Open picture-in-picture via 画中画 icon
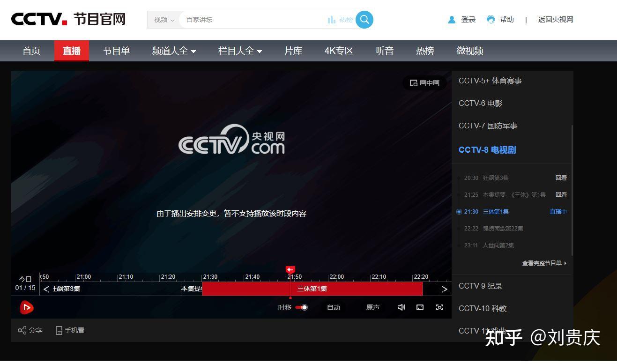This screenshot has height=364, width=617. pyautogui.click(x=424, y=83)
